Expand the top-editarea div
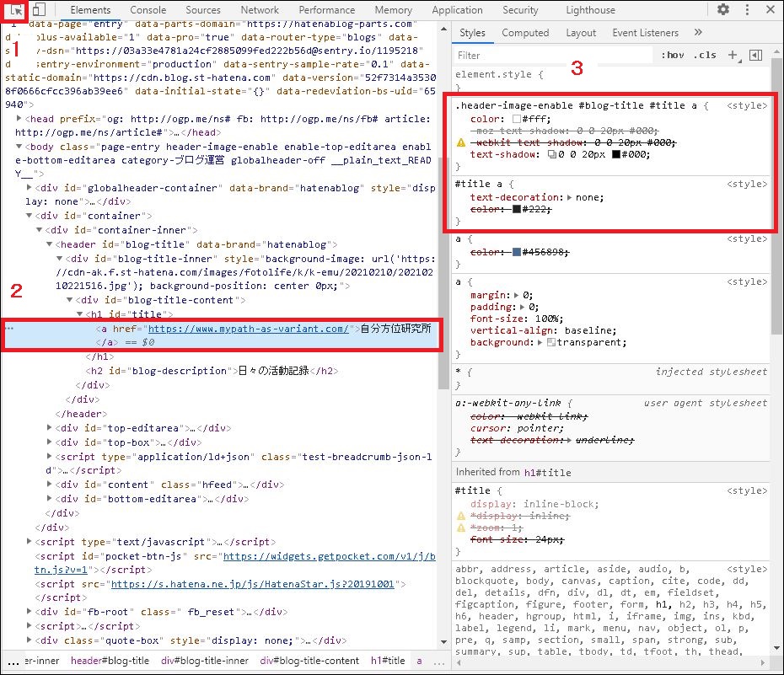Viewport: 784px width, 675px height. click(x=49, y=428)
